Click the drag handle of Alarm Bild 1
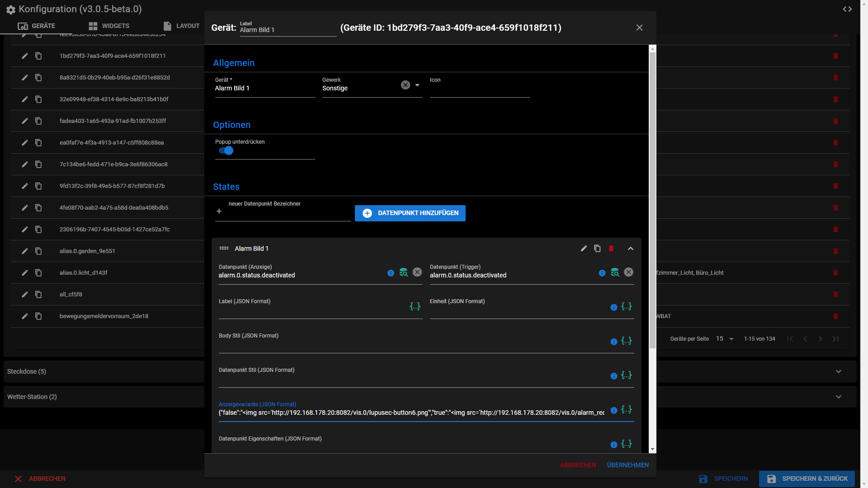This screenshot has width=868, height=488. 224,249
